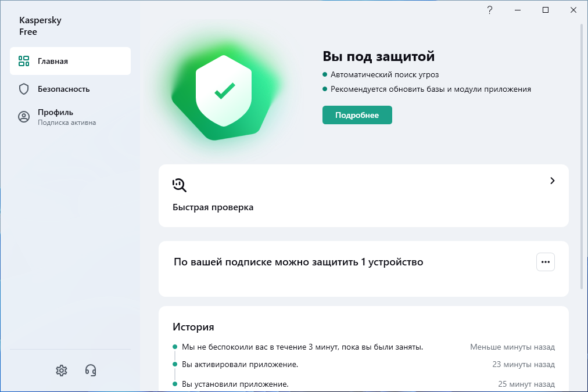588x392 pixels.
Task: Click the Подробнее button
Action: 357,115
